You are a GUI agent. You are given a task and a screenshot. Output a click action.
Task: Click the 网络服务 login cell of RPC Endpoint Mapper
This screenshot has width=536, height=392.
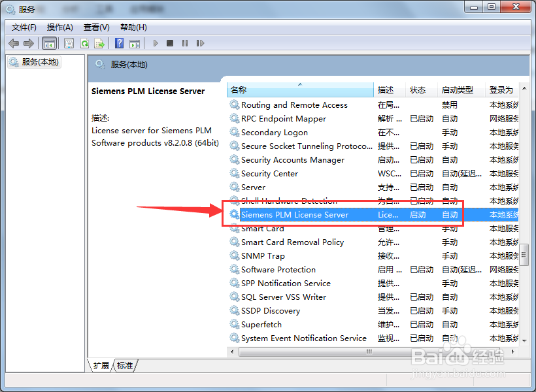[x=504, y=119]
